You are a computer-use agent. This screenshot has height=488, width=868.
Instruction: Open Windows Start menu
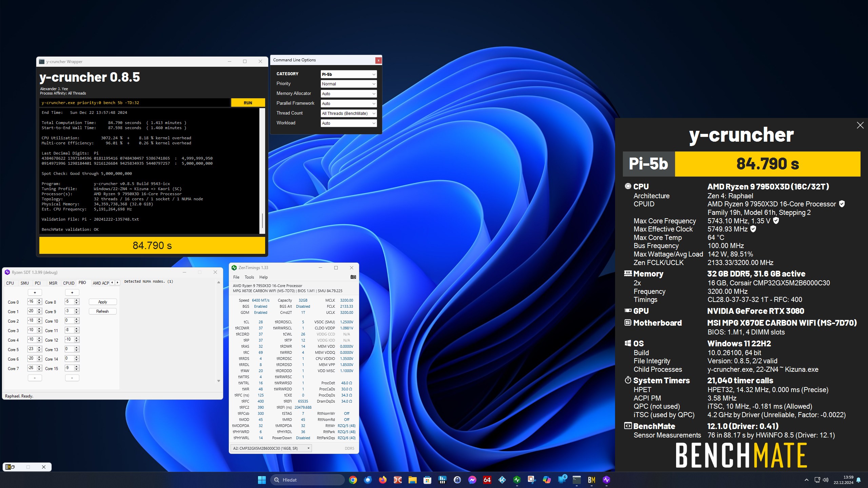coord(262,480)
